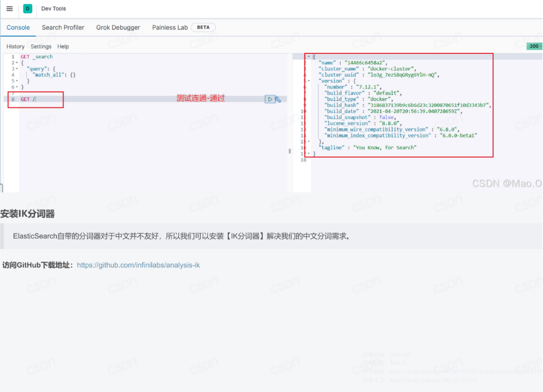Click the minimum_wire_compatibility_version line

click(392, 129)
